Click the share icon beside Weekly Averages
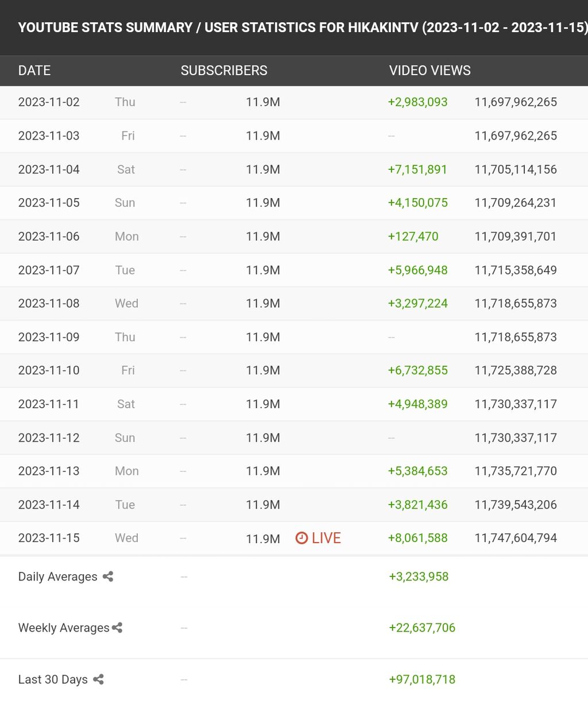 coord(117,628)
